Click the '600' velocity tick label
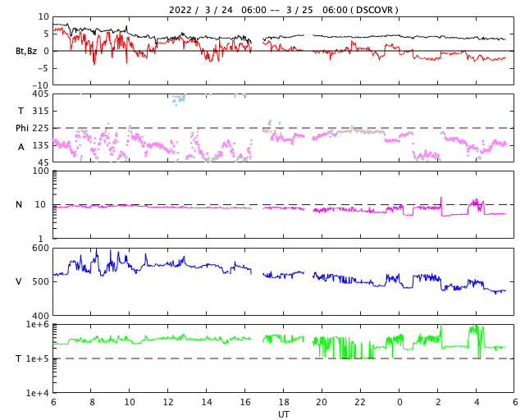Screen dimensions: 525x420 point(40,249)
